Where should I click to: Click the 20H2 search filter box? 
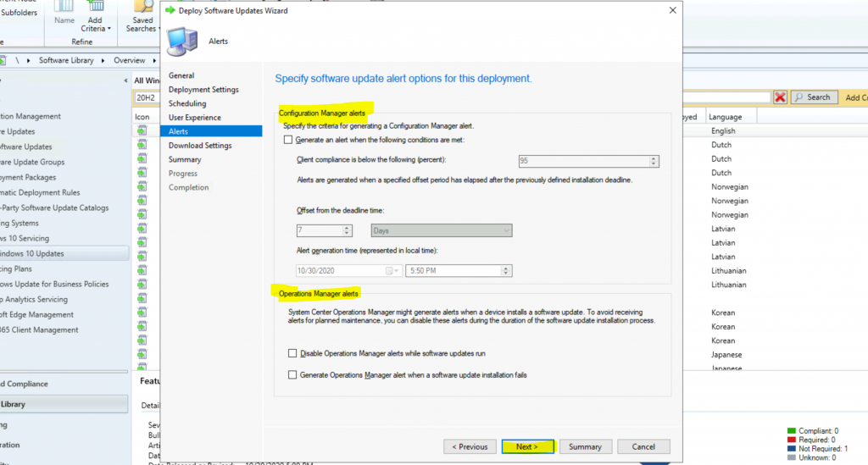point(147,98)
